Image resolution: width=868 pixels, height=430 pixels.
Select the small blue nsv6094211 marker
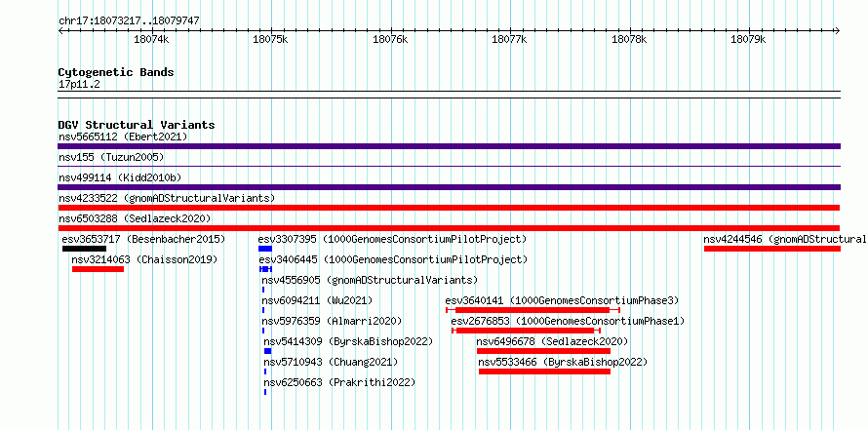coord(263,310)
